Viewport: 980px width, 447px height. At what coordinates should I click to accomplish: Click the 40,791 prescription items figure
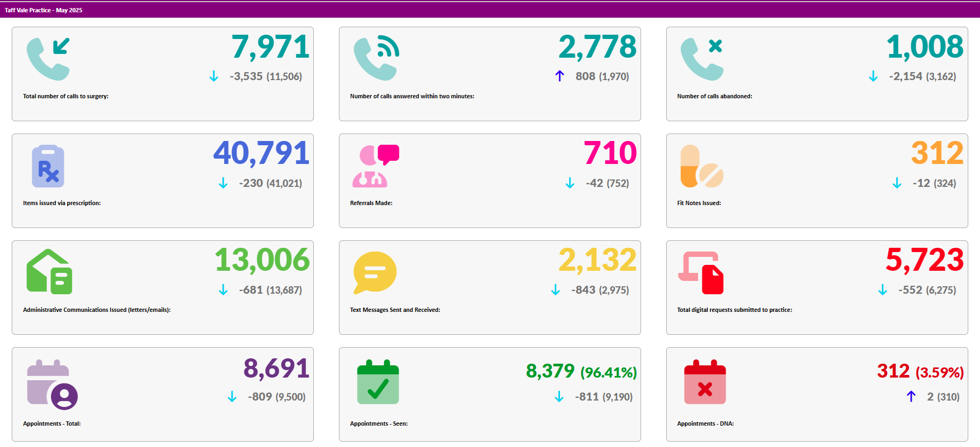click(x=261, y=153)
